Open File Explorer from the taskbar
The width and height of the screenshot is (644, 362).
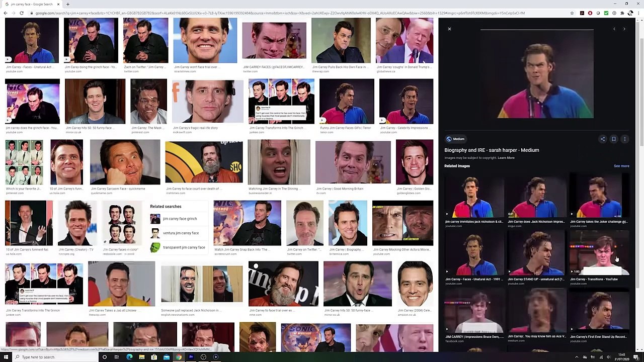pos(142,357)
